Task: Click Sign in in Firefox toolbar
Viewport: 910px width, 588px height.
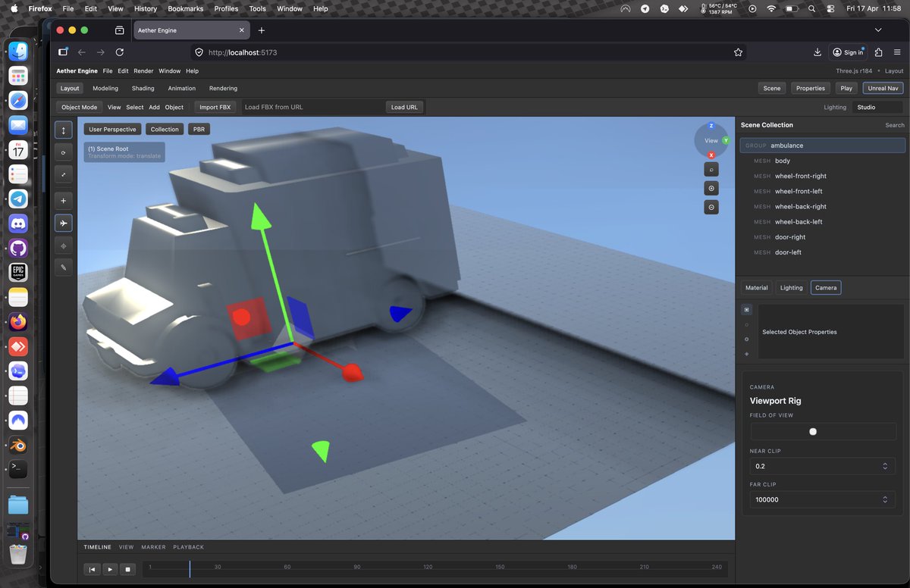Action: (848, 52)
